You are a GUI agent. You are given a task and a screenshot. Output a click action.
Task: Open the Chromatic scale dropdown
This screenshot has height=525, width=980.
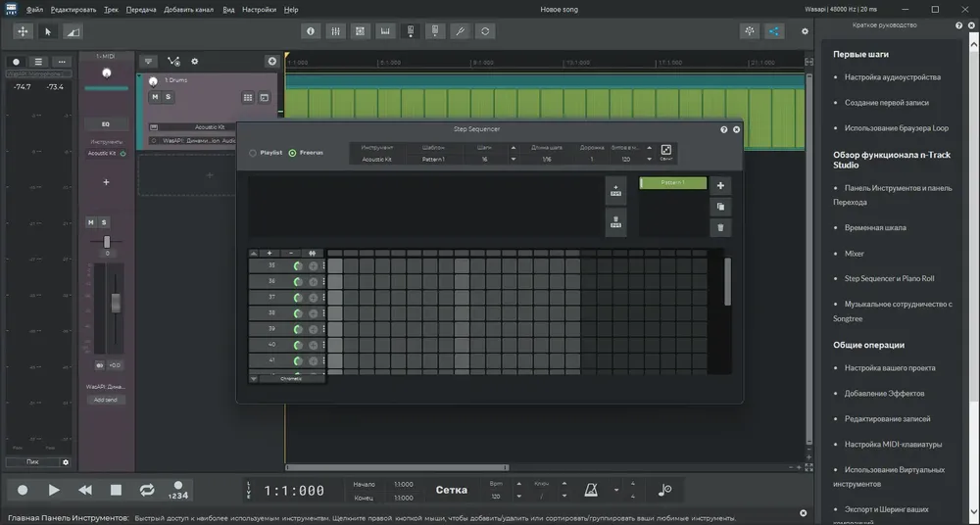(x=292, y=379)
